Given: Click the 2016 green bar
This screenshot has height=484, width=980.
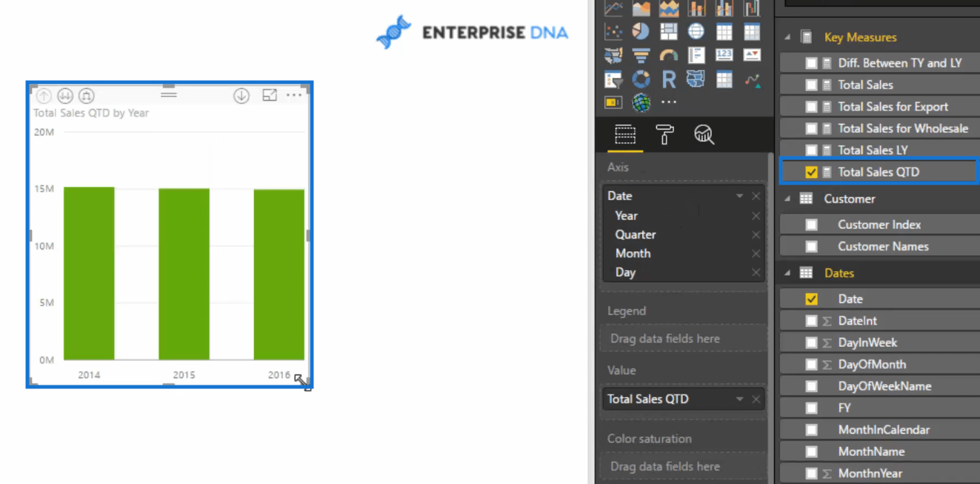Looking at the screenshot, I should pyautogui.click(x=279, y=275).
